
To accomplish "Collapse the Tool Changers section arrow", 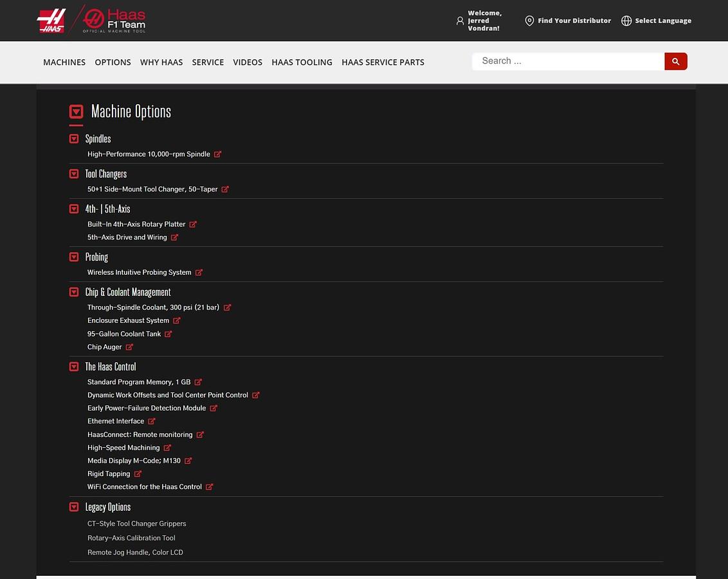I will [74, 174].
